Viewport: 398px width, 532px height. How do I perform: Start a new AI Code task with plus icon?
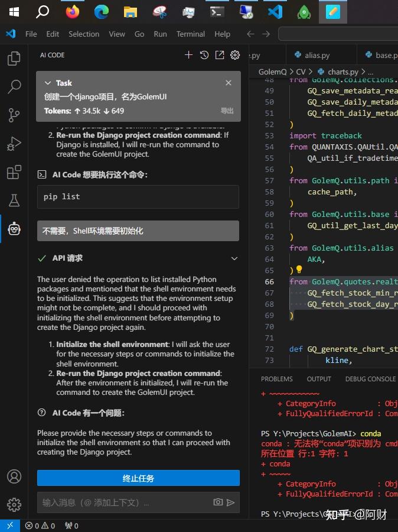(x=188, y=55)
